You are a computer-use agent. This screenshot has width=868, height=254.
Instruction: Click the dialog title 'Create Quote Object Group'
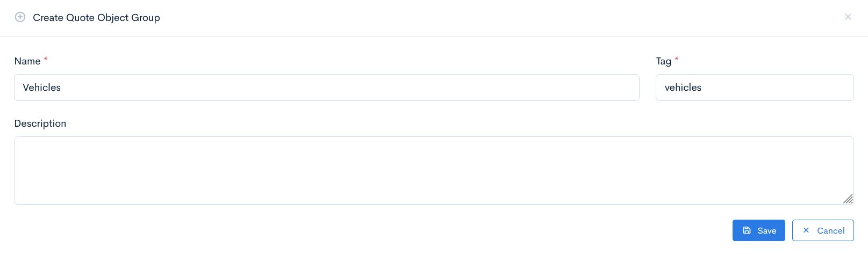click(x=96, y=18)
